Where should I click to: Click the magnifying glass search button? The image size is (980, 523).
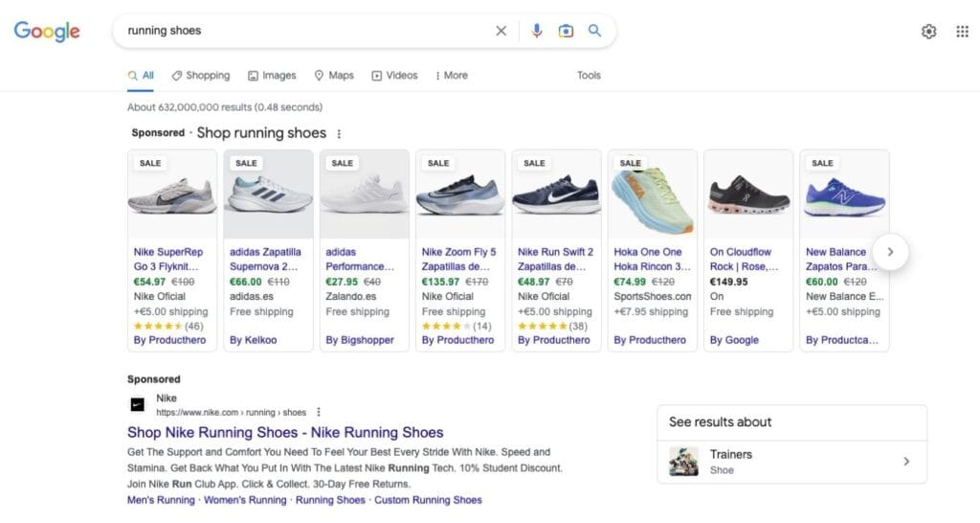594,30
